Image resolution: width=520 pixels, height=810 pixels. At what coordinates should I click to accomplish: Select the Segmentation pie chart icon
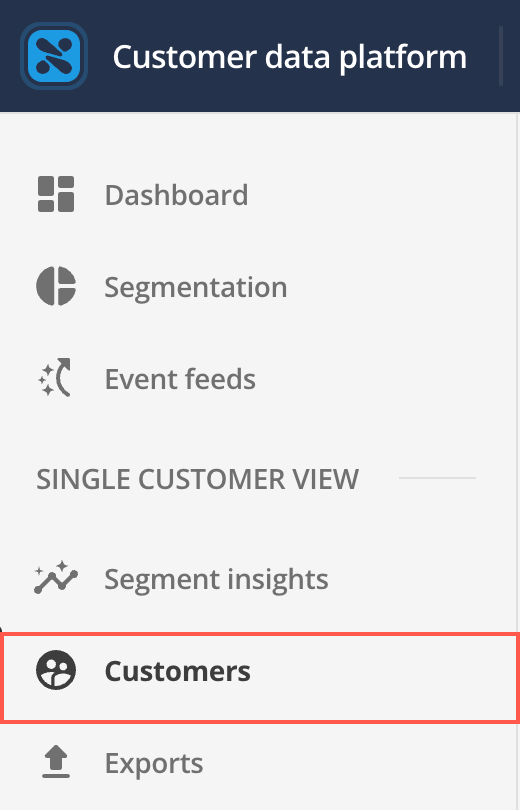(56, 286)
